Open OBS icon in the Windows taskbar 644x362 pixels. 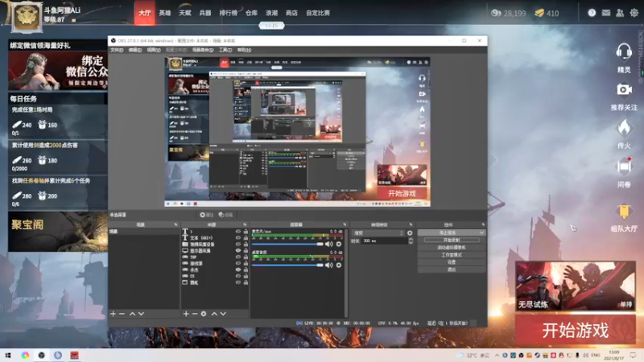click(x=42, y=356)
